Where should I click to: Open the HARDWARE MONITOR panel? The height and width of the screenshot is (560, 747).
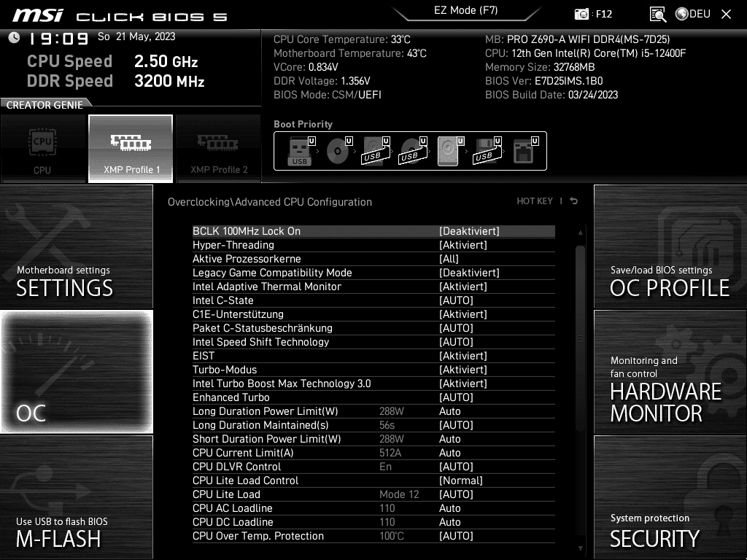[x=670, y=371]
